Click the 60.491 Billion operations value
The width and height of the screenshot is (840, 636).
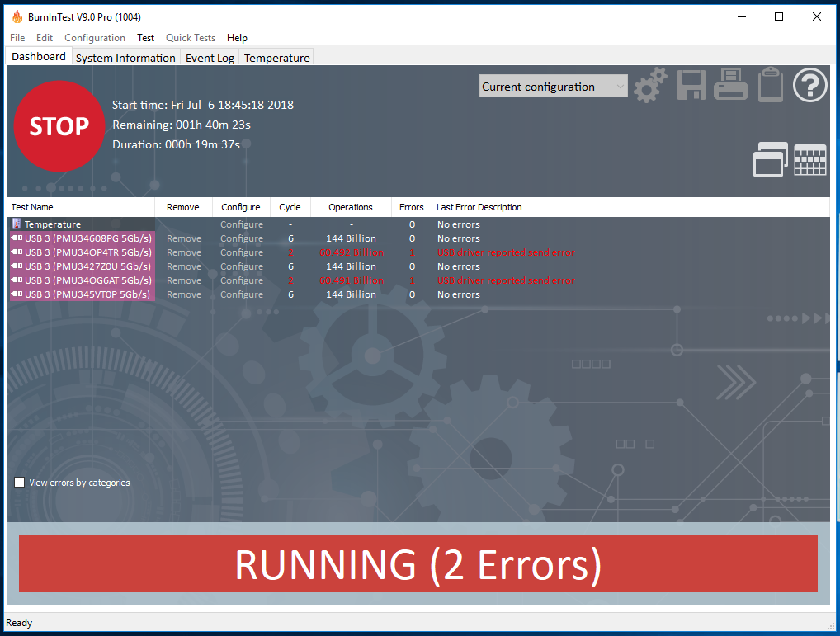(352, 280)
